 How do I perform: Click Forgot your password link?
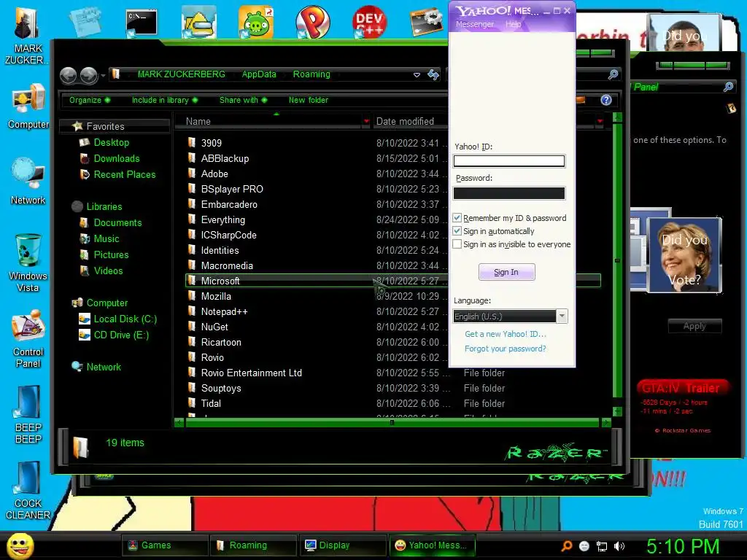(x=506, y=349)
